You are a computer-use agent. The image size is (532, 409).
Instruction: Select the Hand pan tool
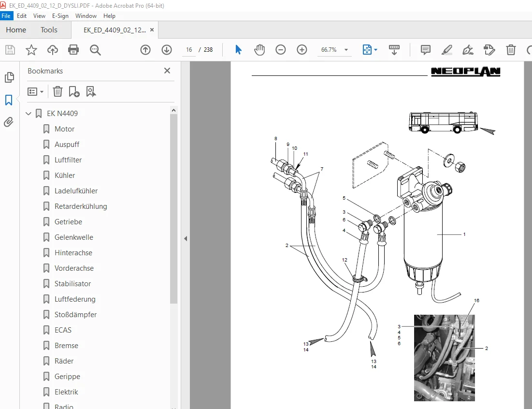(x=259, y=50)
